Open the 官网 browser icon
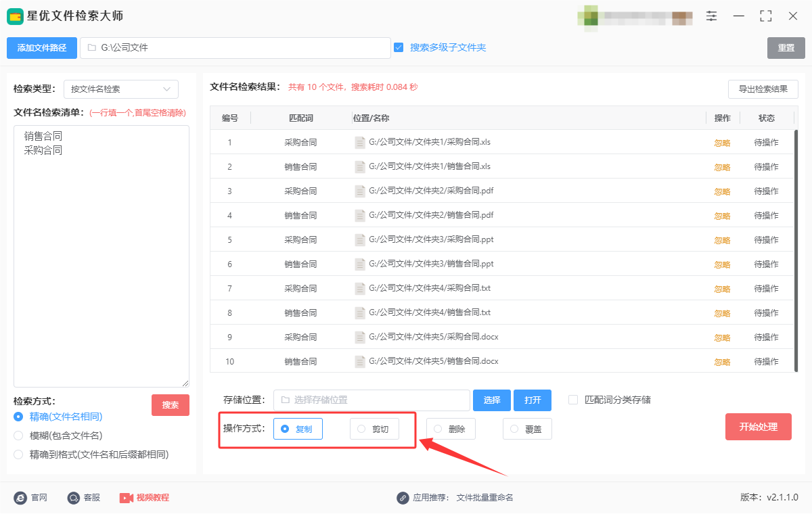This screenshot has width=812, height=514. click(x=20, y=498)
